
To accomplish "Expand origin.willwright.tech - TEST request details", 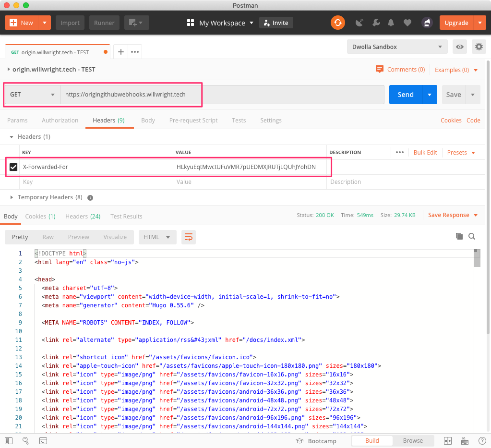I will 9,69.
